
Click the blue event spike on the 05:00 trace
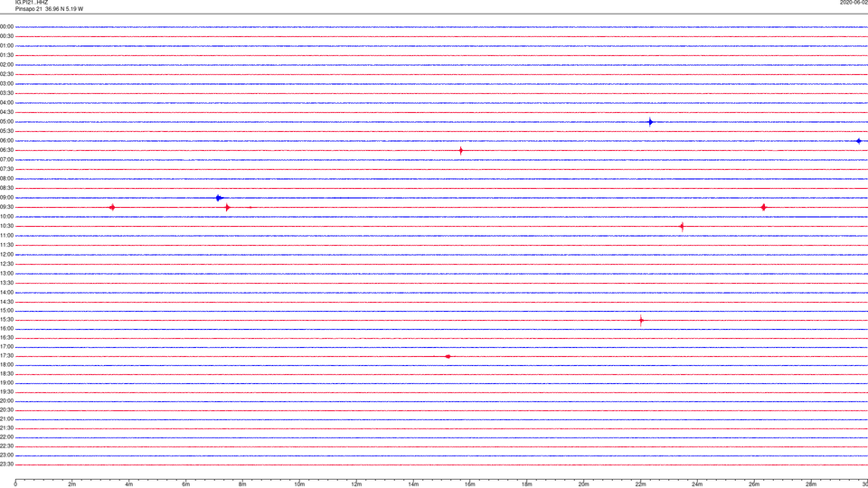(650, 122)
